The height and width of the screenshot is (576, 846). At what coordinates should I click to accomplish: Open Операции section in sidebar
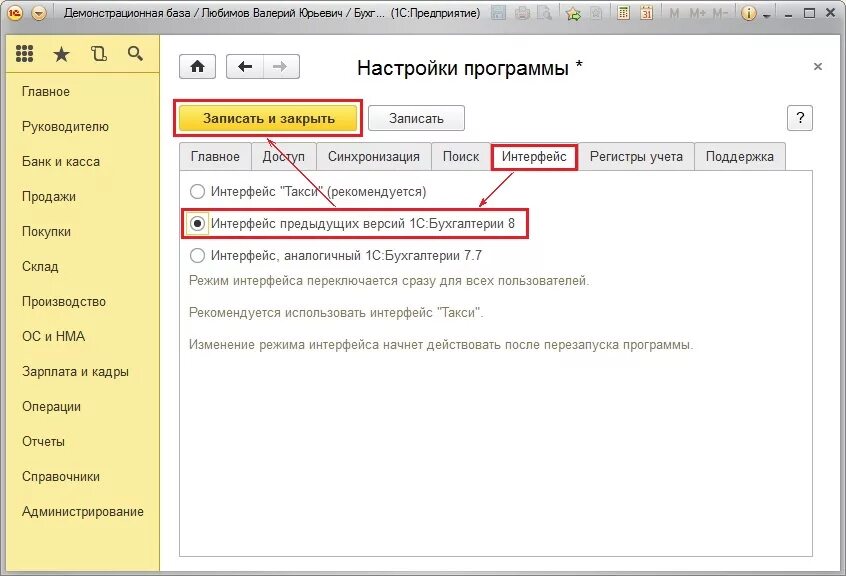pos(51,407)
